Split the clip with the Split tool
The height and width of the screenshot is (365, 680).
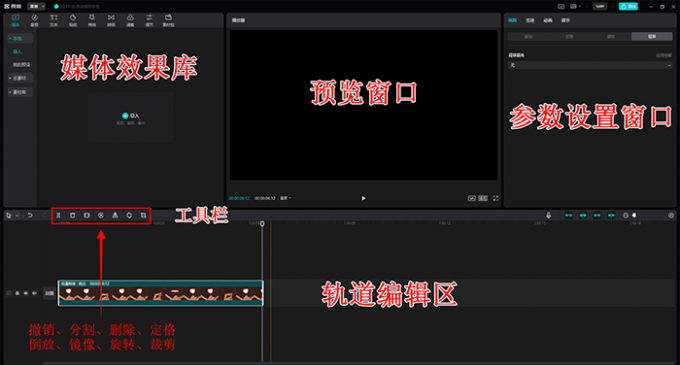(58, 215)
